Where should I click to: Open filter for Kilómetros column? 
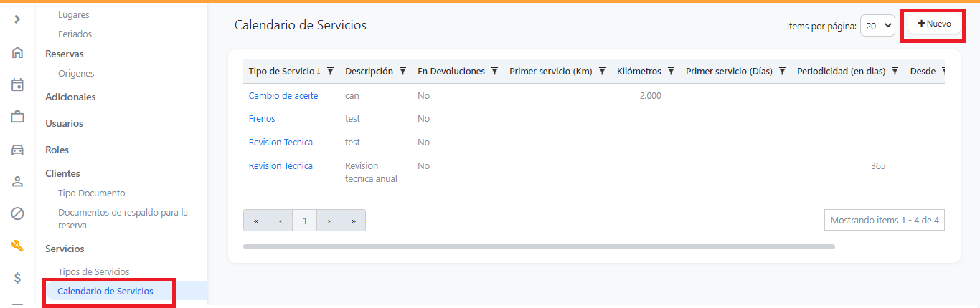tap(671, 72)
